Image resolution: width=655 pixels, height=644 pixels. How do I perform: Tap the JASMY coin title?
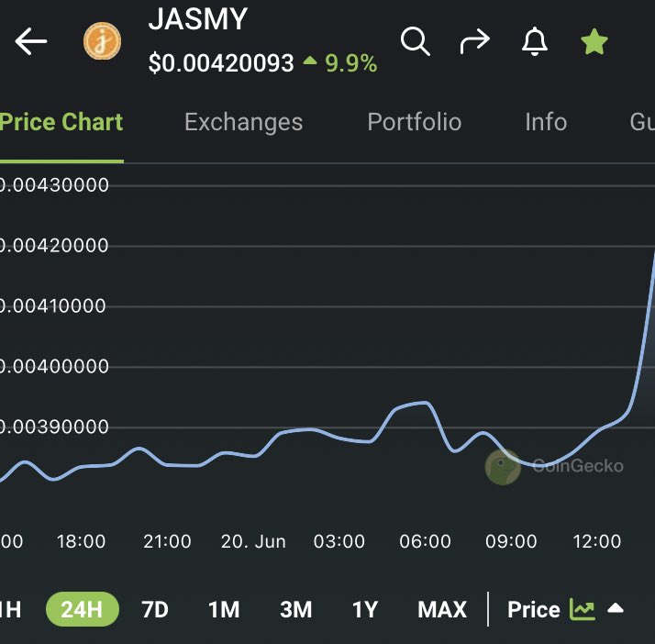tap(198, 18)
